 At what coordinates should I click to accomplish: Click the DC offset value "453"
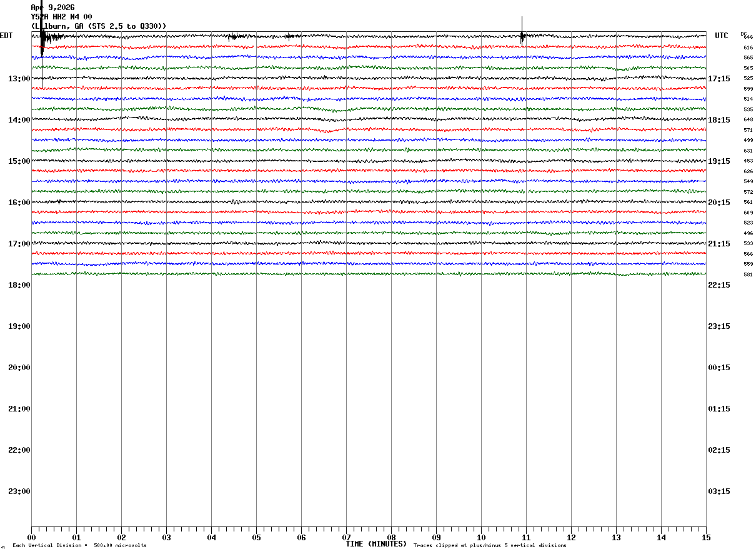(748, 161)
